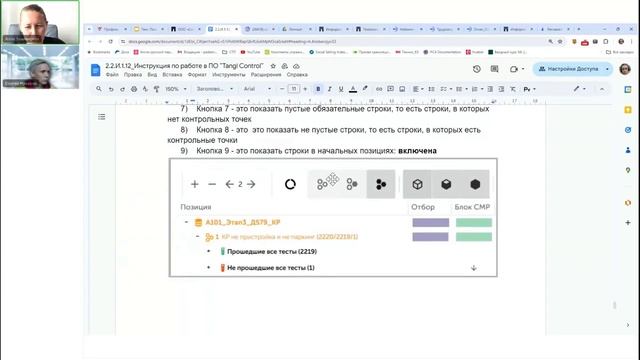Move the document using the folder icon

click(285, 66)
